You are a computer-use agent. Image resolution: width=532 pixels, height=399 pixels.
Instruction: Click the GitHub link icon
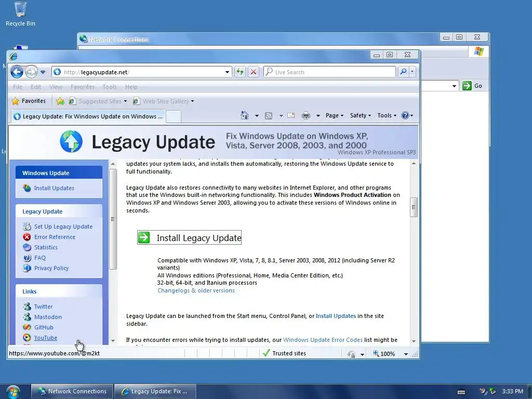27,327
